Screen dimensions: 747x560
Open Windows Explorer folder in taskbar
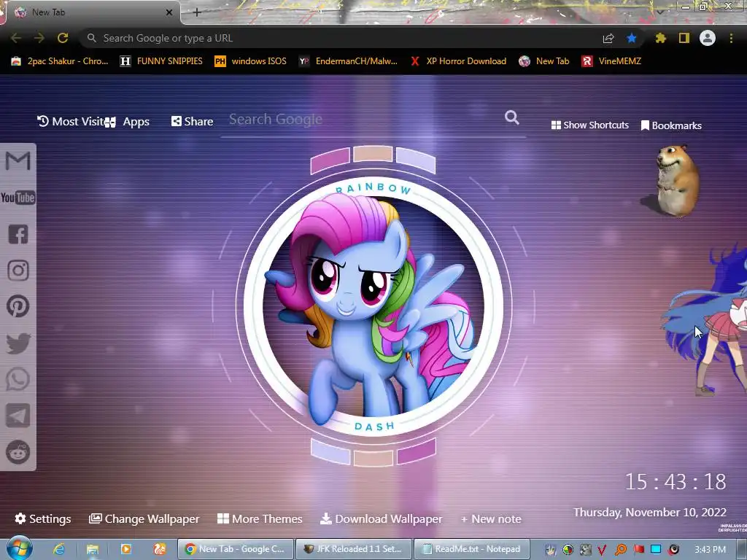point(93,549)
